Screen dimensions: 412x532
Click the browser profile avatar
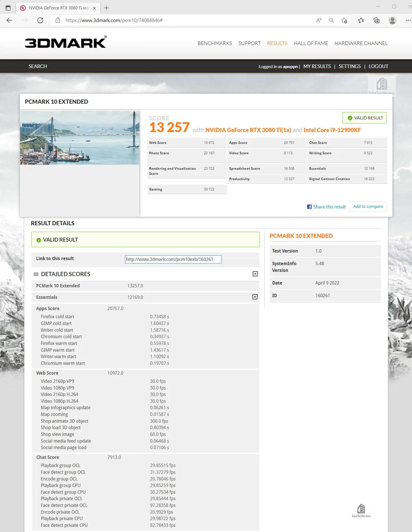pos(392,20)
